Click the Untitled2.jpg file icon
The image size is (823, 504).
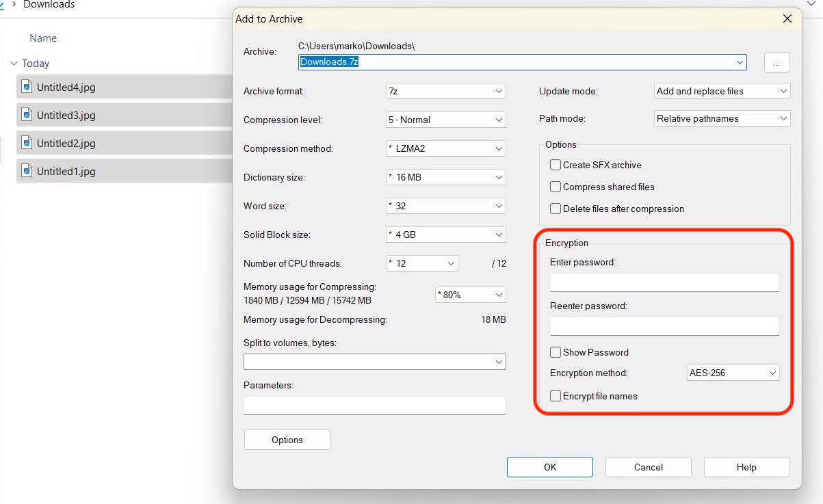pos(27,143)
